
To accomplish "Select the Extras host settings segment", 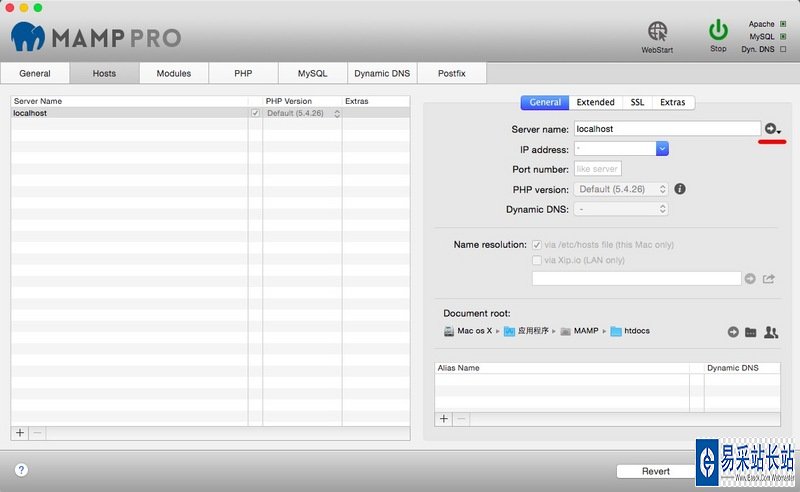I will [x=672, y=102].
